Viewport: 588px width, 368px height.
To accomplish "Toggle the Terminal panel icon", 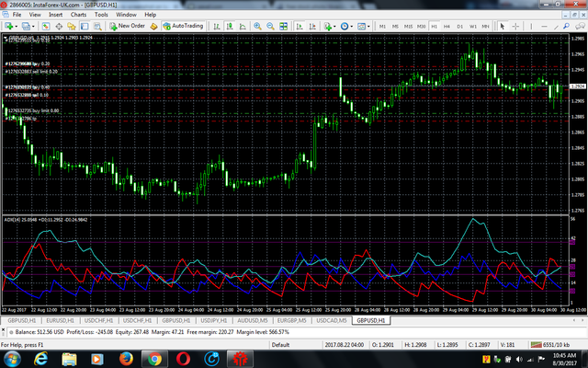I will point(85,27).
